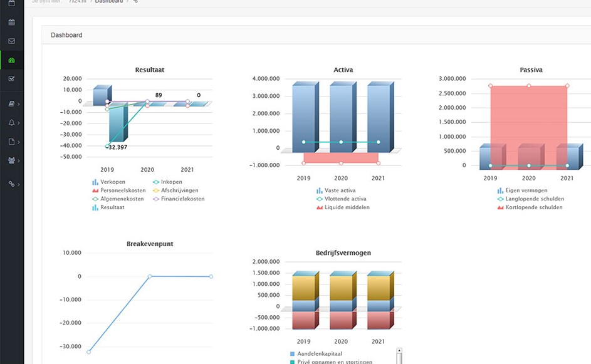591x364 pixels.
Task: Click the 2021 red segment in Bedrijfsvermogen
Action: tap(379, 320)
